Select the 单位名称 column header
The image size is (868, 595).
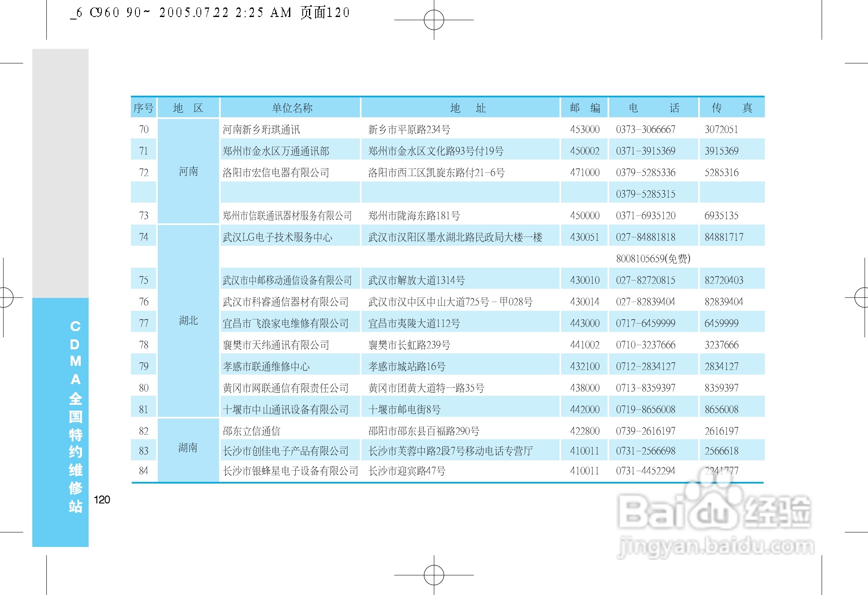click(292, 108)
